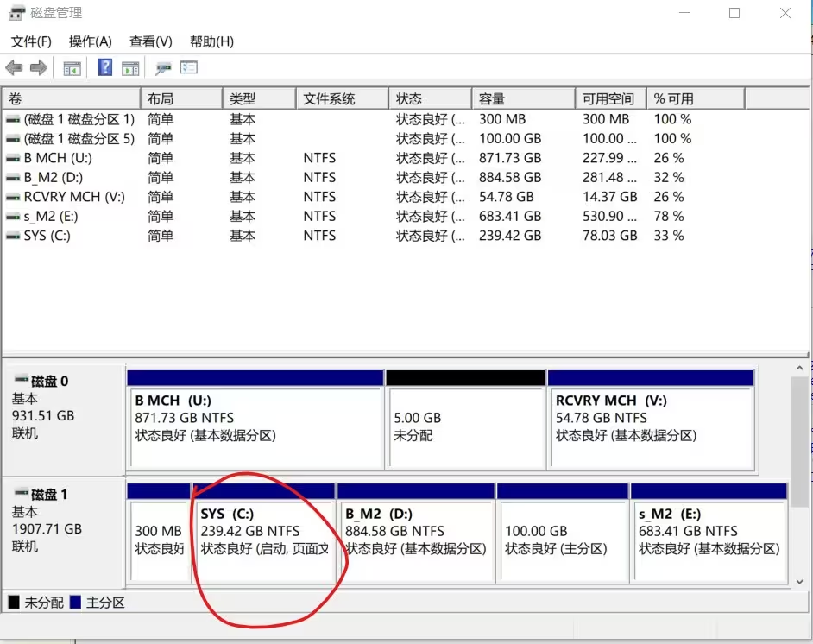Click the rightmost checklist toolbar icon
The width and height of the screenshot is (813, 644).
pyautogui.click(x=188, y=67)
